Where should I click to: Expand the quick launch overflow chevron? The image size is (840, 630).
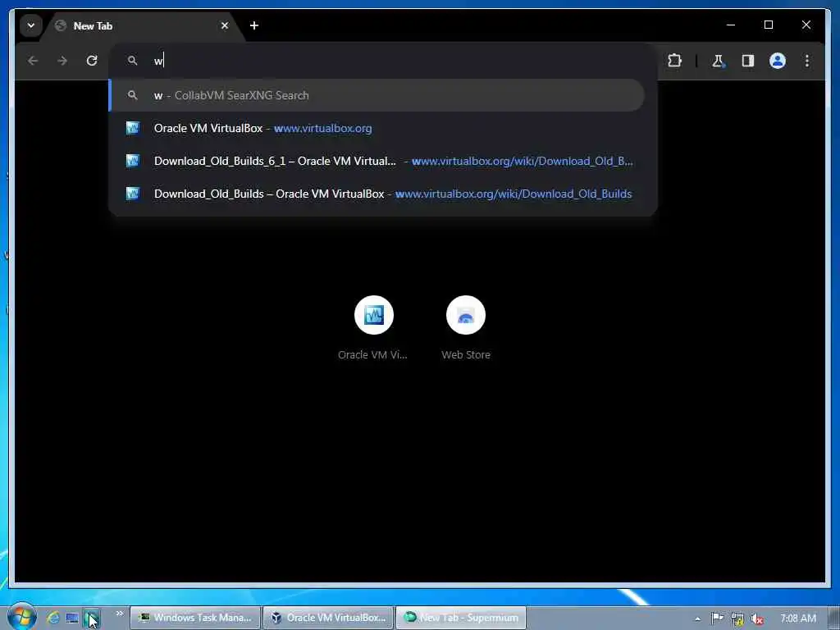point(119,614)
